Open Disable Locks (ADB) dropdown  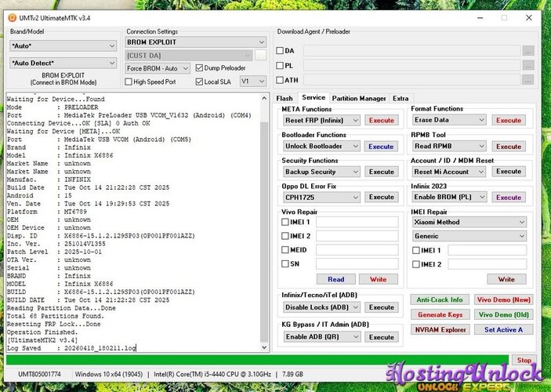tap(321, 307)
